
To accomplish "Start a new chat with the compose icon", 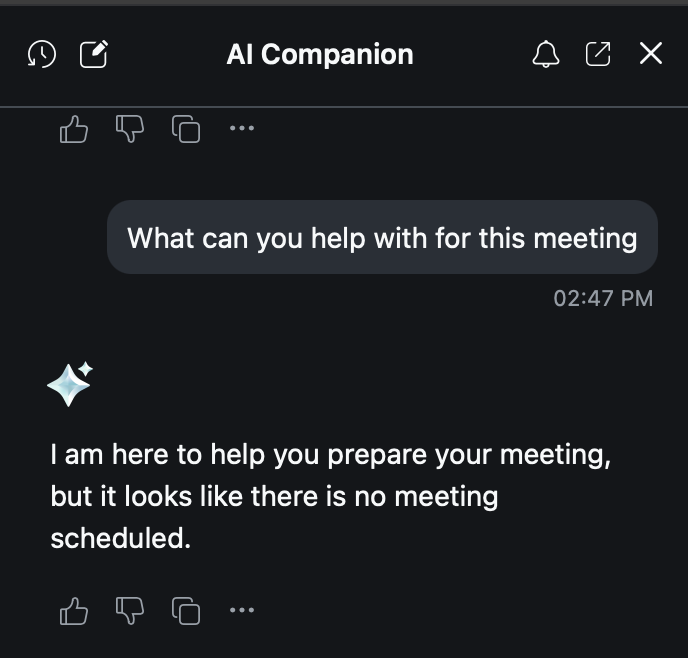I will tap(94, 54).
